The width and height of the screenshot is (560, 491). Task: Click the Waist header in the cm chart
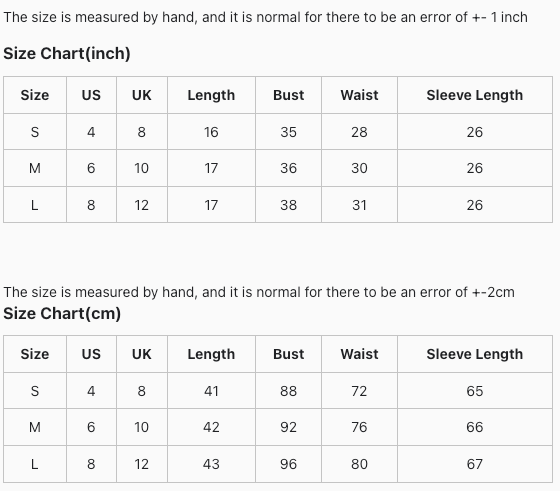tap(359, 354)
